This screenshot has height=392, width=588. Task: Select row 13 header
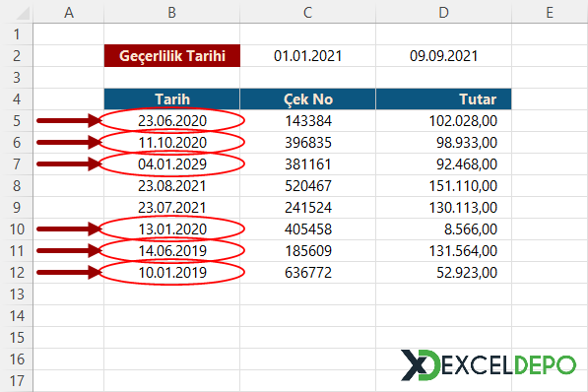click(x=17, y=294)
